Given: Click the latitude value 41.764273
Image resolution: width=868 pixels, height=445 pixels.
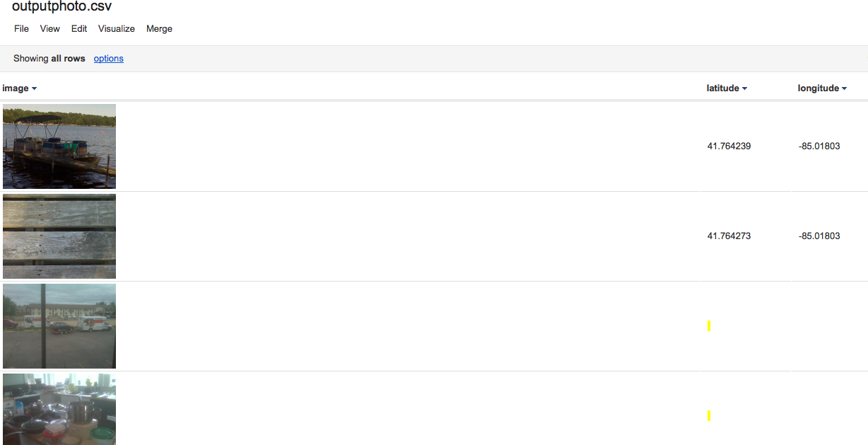Looking at the screenshot, I should (x=729, y=236).
